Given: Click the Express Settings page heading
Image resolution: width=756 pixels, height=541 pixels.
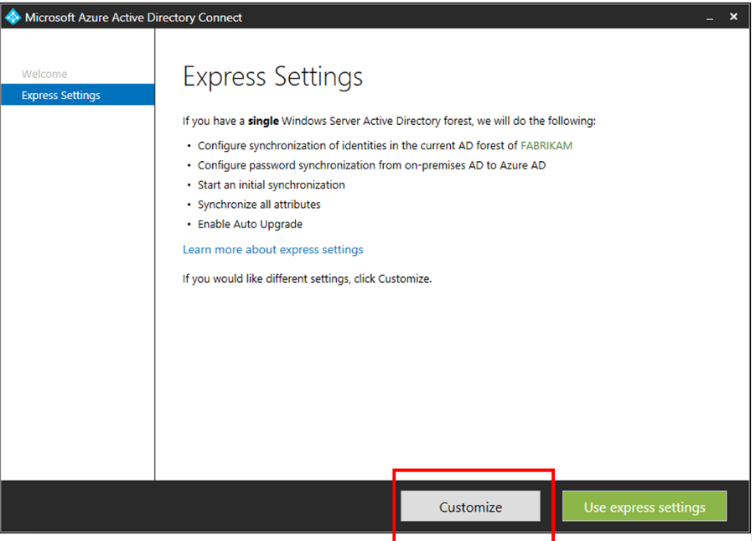Looking at the screenshot, I should (x=273, y=76).
